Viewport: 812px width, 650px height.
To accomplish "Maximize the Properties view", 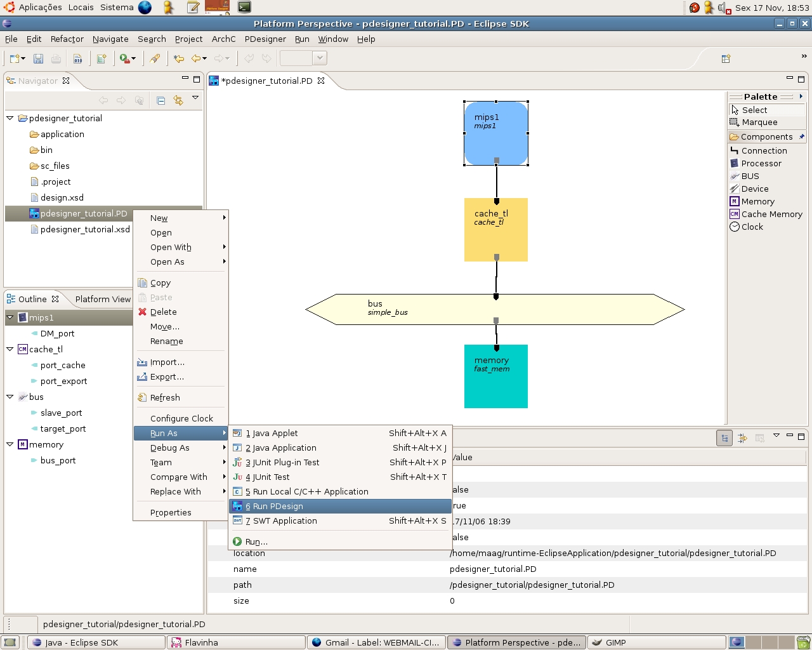I will pos(801,436).
